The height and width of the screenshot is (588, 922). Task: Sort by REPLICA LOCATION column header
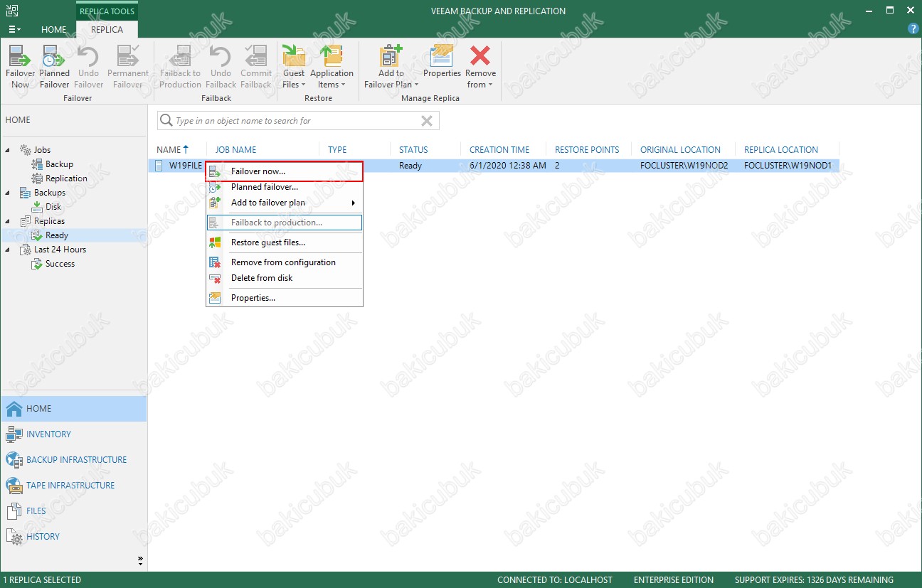(781, 149)
